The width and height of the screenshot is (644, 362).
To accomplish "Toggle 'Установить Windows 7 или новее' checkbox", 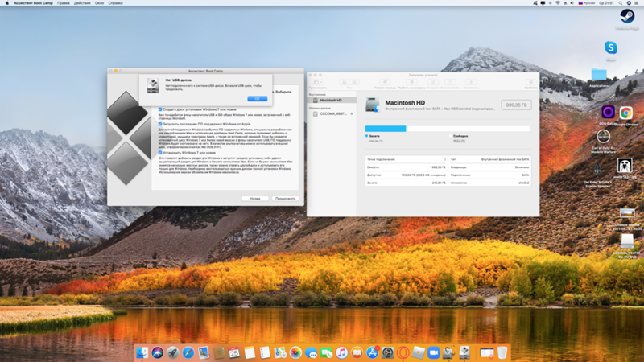I will point(160,153).
